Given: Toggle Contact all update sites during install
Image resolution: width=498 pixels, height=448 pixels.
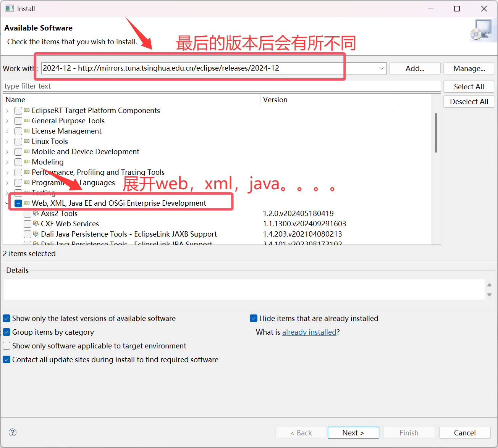Looking at the screenshot, I should pyautogui.click(x=6, y=359).
